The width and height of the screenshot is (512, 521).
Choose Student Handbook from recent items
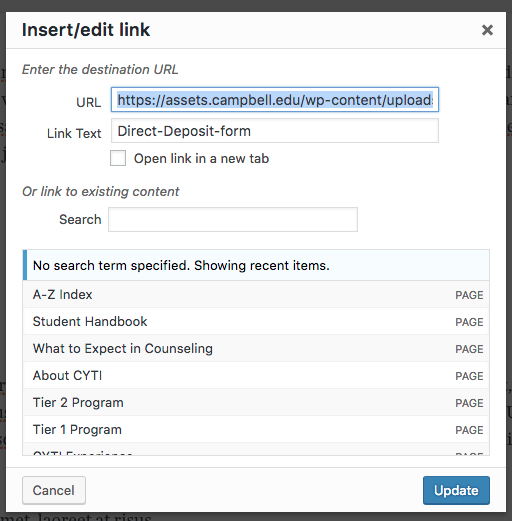[x=256, y=321]
